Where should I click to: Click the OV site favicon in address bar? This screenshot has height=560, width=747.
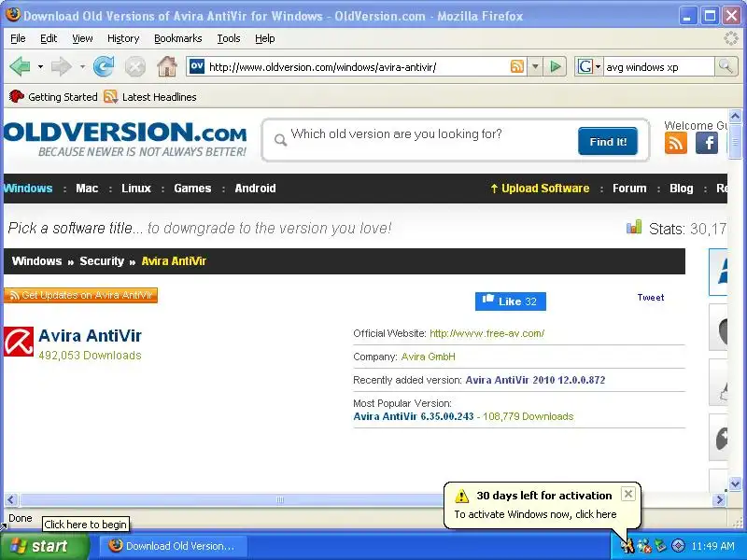(x=197, y=66)
